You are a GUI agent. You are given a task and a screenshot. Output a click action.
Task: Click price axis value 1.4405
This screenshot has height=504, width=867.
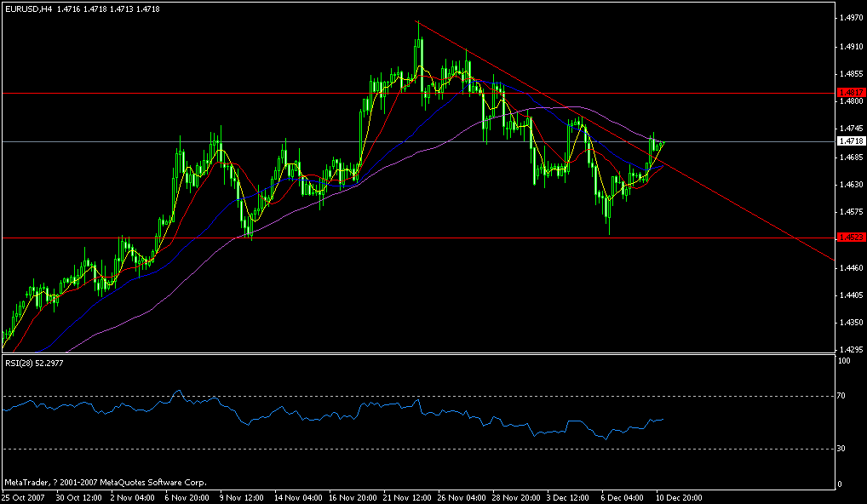tap(851, 295)
